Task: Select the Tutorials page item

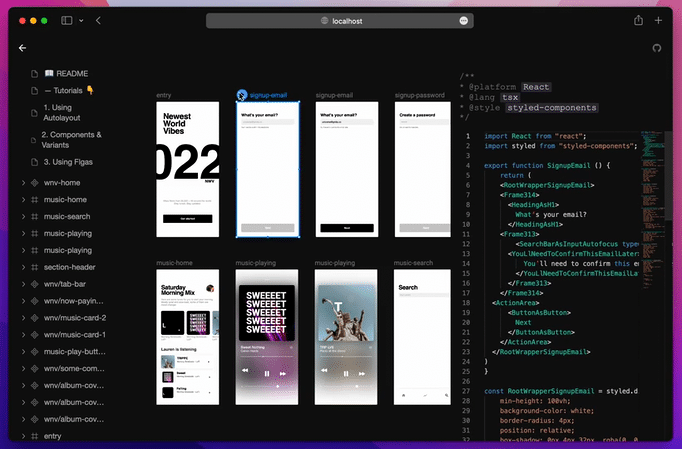Action: 69,90
